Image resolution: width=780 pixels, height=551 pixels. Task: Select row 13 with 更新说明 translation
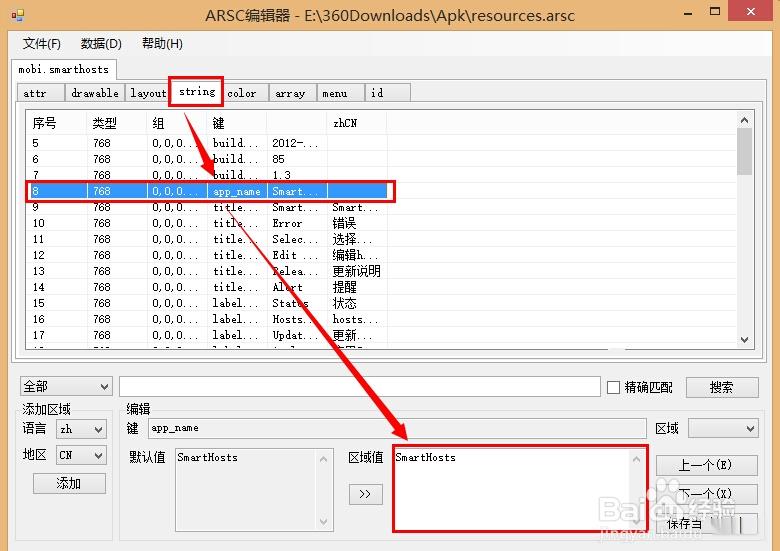point(206,271)
